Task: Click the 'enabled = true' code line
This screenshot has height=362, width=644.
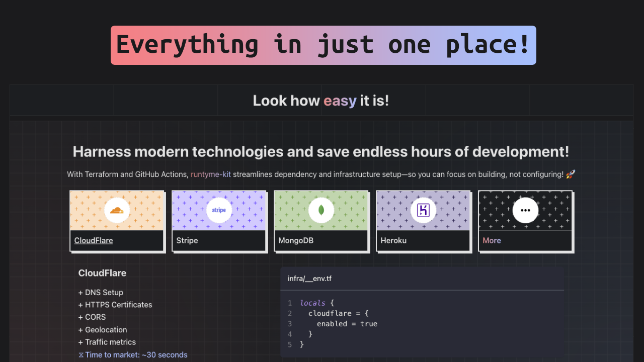Action: coord(347,324)
